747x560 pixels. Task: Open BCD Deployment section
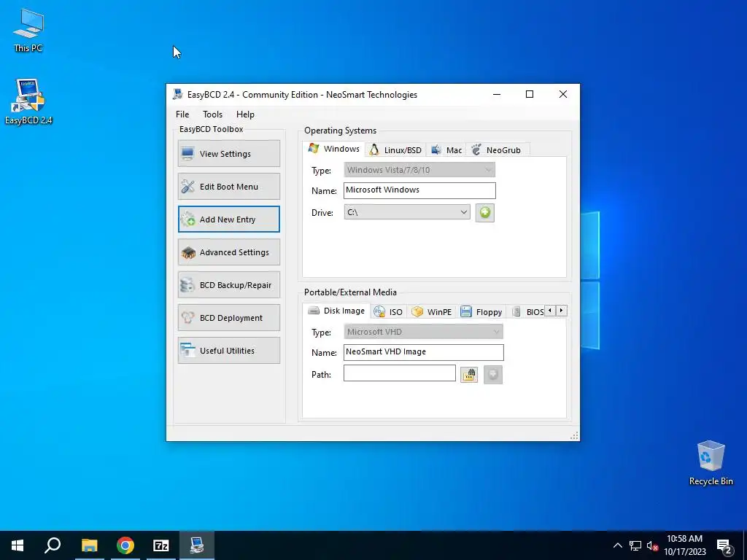coord(228,318)
